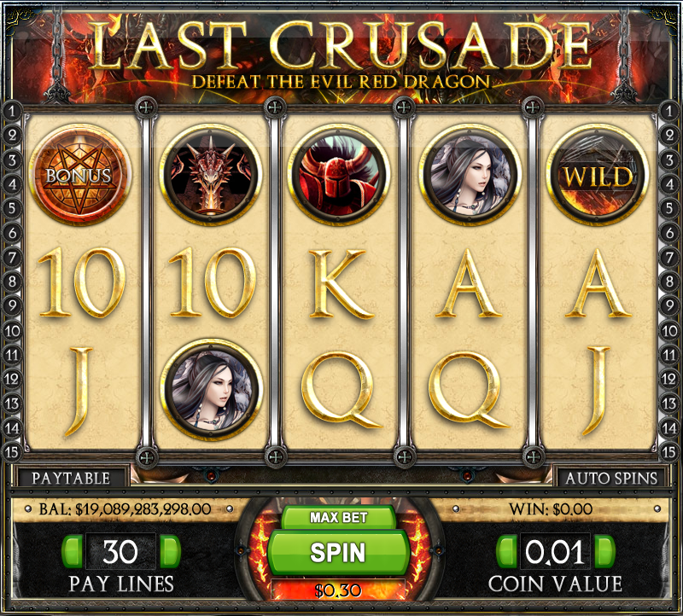Viewport: 683px width, 616px height.
Task: Click the 30 pay lines value field
Action: [121, 551]
